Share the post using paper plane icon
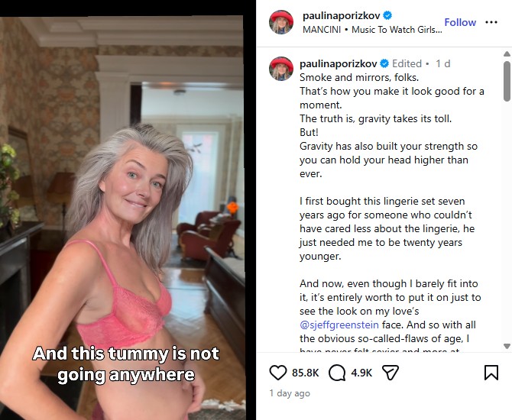The height and width of the screenshot is (420, 512). (390, 373)
